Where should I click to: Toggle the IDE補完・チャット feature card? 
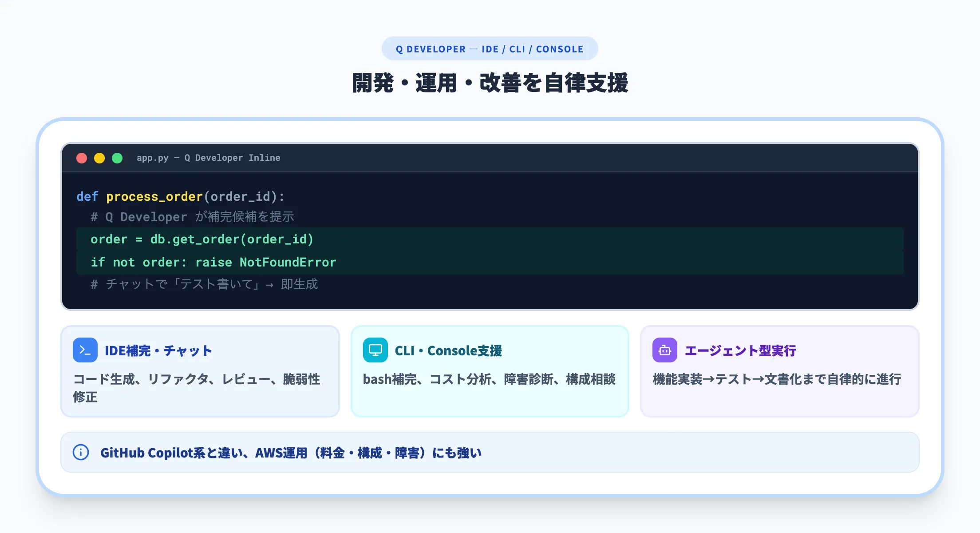click(200, 371)
